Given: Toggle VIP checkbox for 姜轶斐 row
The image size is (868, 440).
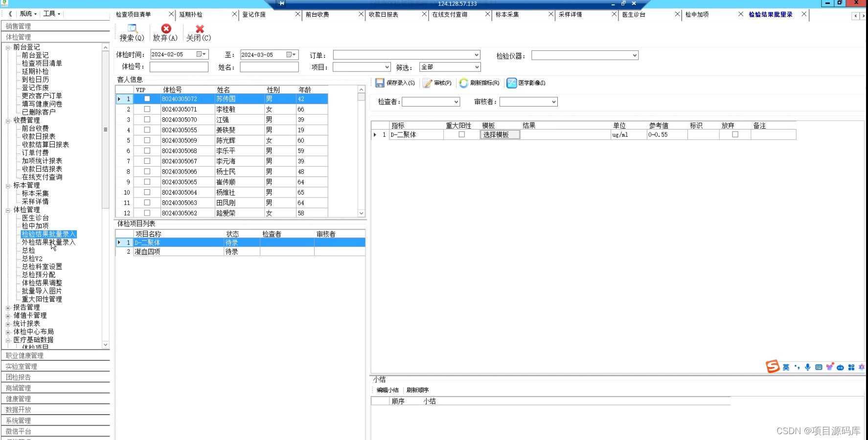Looking at the screenshot, I should (147, 130).
